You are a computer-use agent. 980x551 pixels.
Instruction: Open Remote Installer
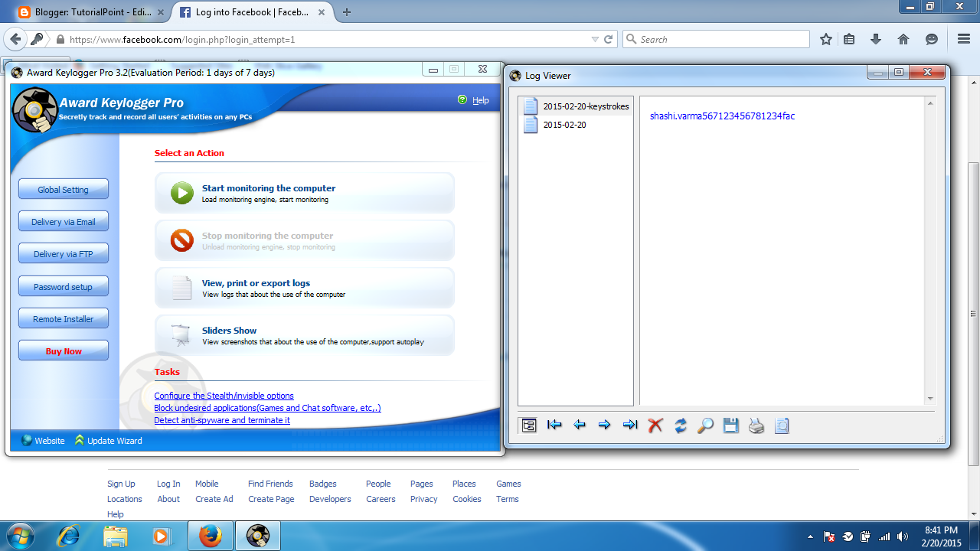(64, 318)
